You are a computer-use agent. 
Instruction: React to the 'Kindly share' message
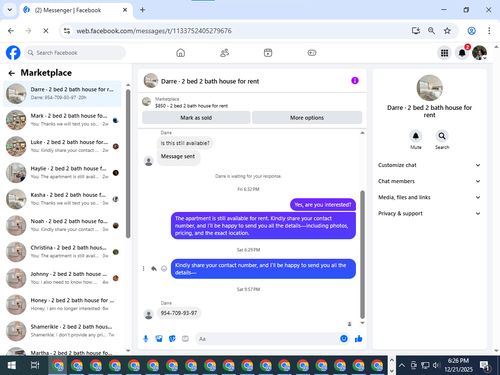164,269
